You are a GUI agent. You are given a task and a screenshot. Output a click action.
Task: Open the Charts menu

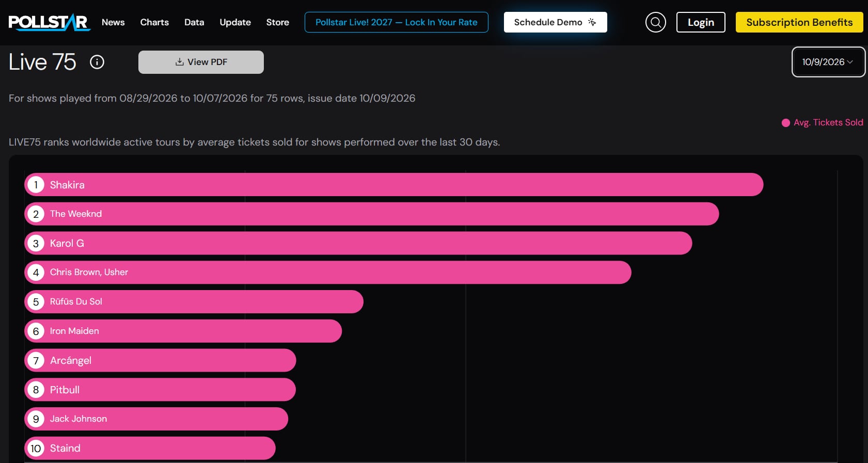[154, 22]
